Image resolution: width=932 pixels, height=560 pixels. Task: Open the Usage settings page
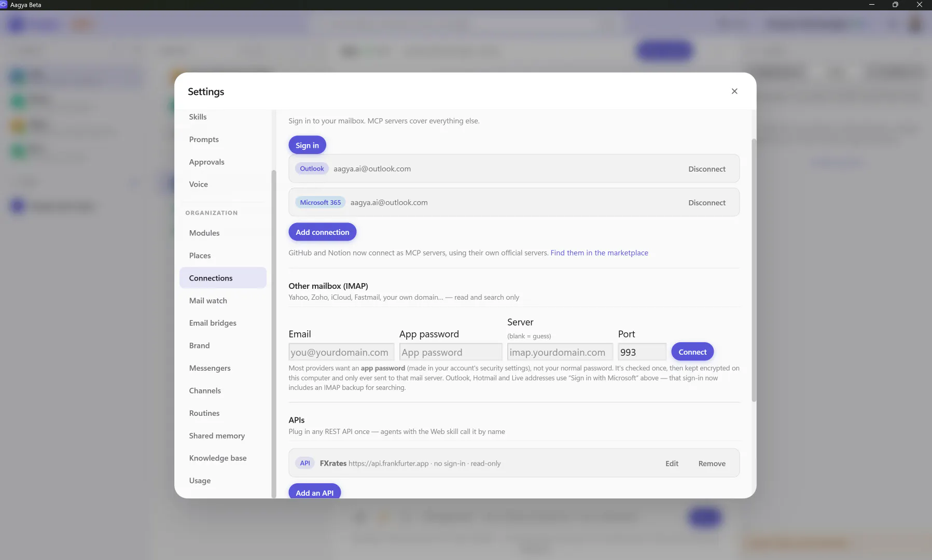click(223, 481)
